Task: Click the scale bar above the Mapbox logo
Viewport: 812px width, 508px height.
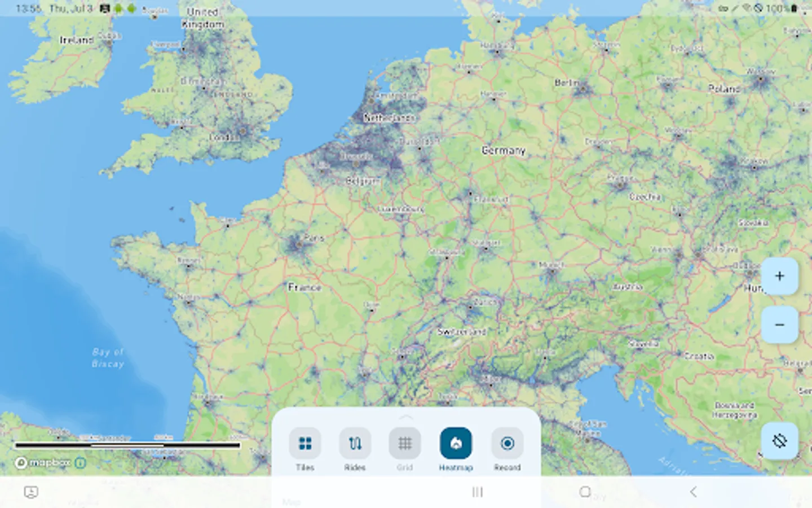Action: coord(127,446)
